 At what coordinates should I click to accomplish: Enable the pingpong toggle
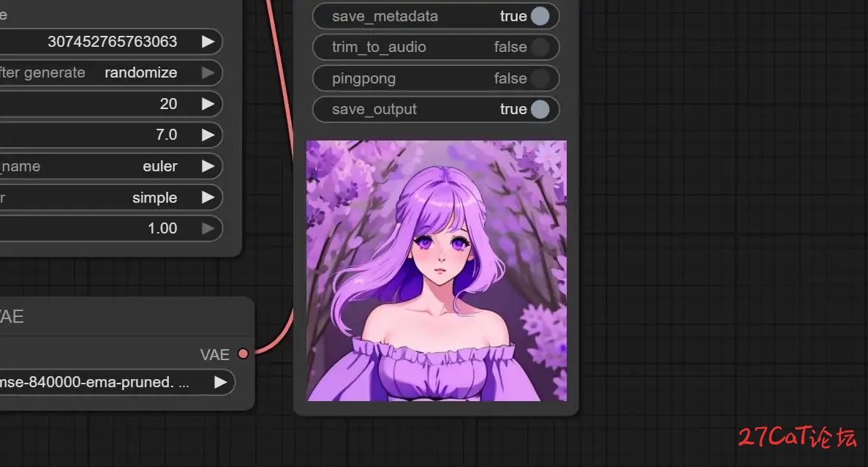540,78
